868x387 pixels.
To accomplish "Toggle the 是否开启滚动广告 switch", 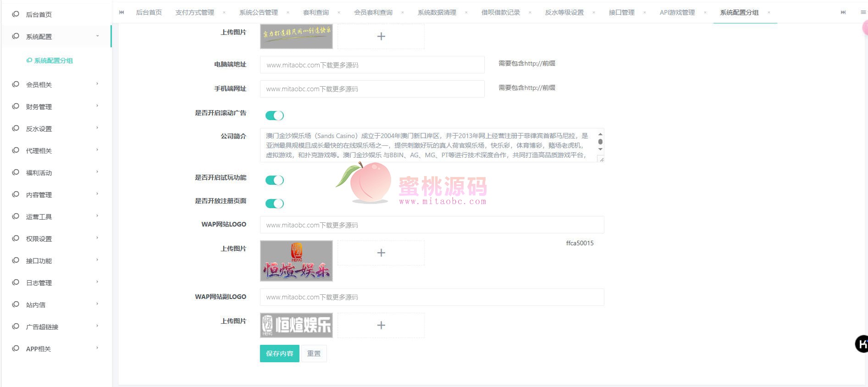I will pos(275,116).
